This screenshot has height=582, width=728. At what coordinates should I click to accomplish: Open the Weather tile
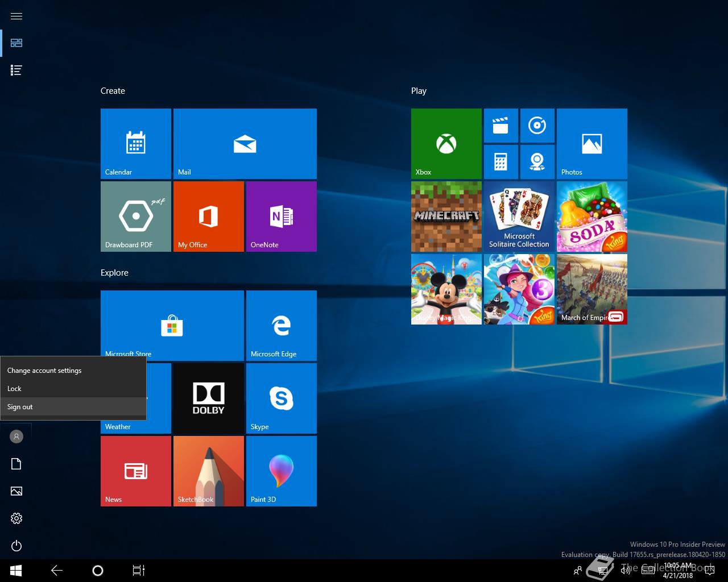[x=159, y=426]
